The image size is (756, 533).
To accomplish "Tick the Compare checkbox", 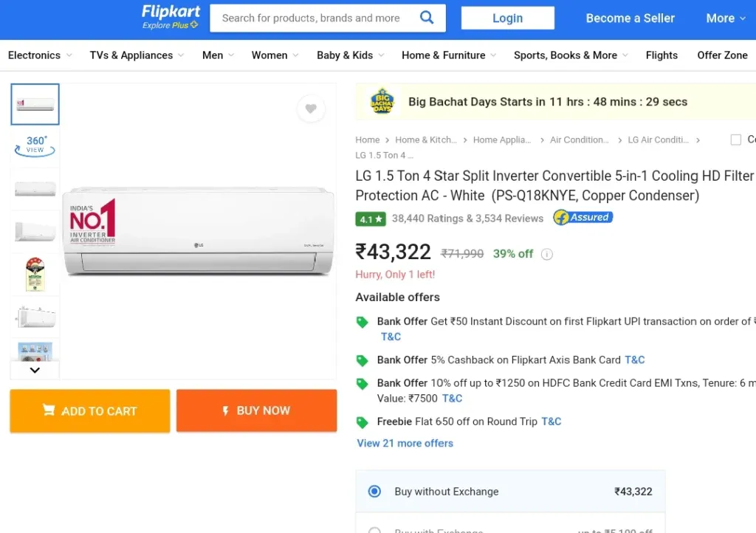I will [x=736, y=140].
